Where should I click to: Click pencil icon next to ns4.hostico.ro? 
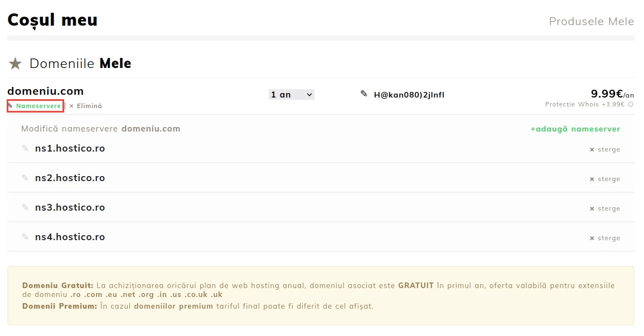pos(25,237)
